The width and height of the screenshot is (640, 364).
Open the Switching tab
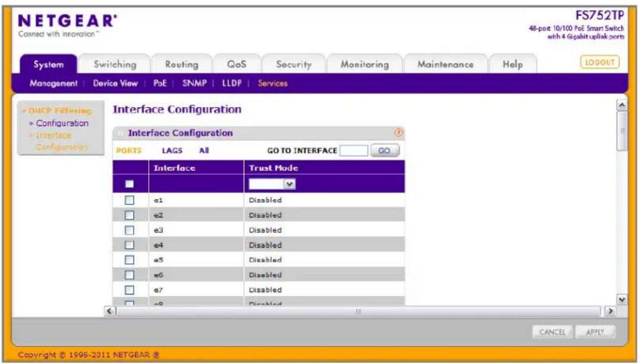coord(115,64)
